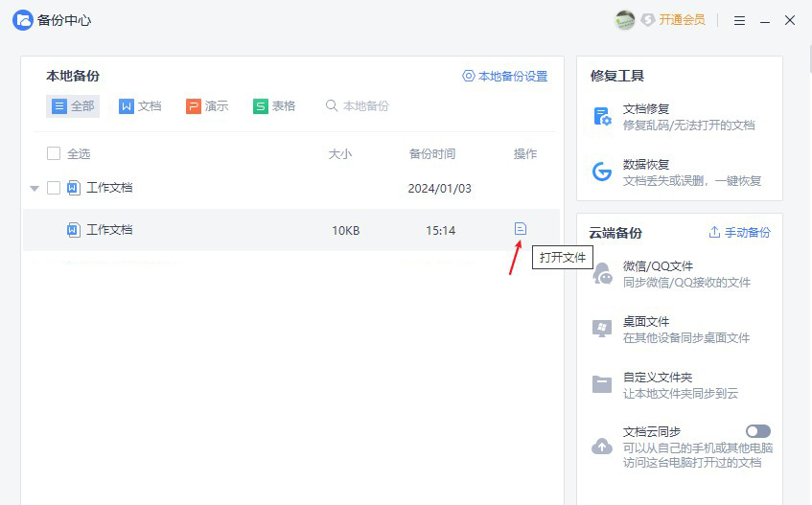Tick the 全选 checkbox

(54, 153)
